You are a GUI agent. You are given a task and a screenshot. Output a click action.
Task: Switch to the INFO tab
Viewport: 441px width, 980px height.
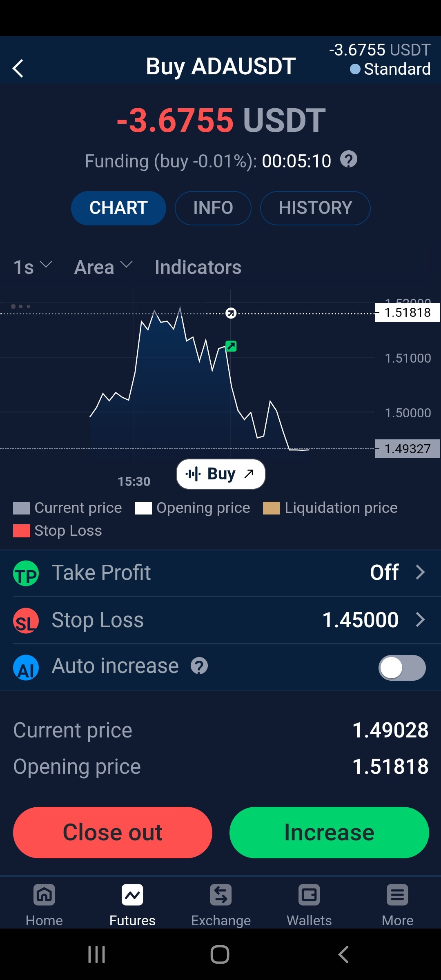[x=213, y=208]
